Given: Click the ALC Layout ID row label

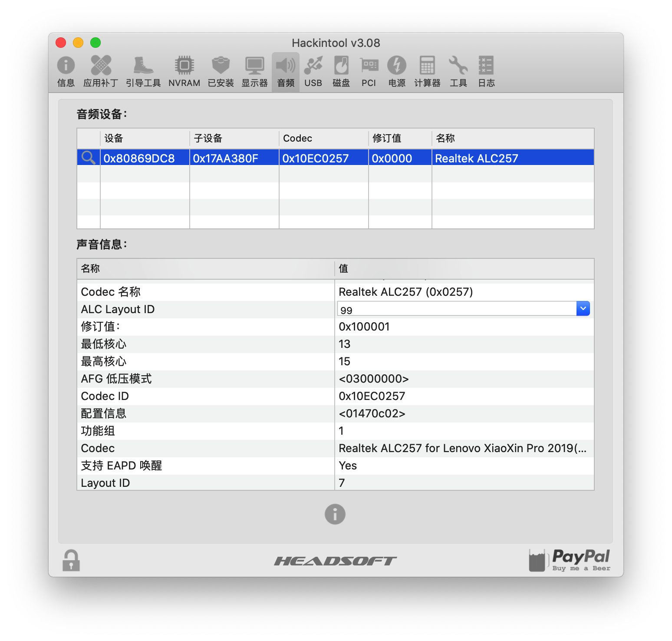Looking at the screenshot, I should [x=118, y=309].
